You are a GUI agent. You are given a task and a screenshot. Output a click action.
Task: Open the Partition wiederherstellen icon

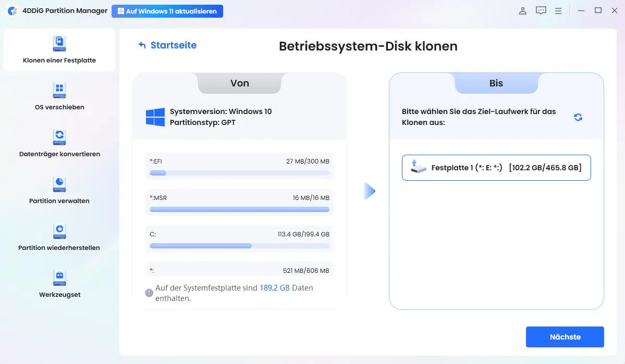[x=59, y=231]
